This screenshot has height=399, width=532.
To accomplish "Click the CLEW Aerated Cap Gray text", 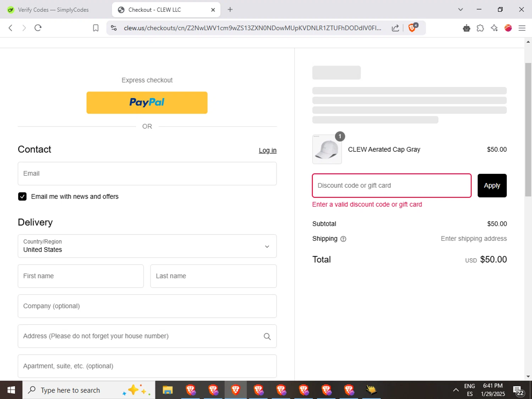I will [384, 149].
